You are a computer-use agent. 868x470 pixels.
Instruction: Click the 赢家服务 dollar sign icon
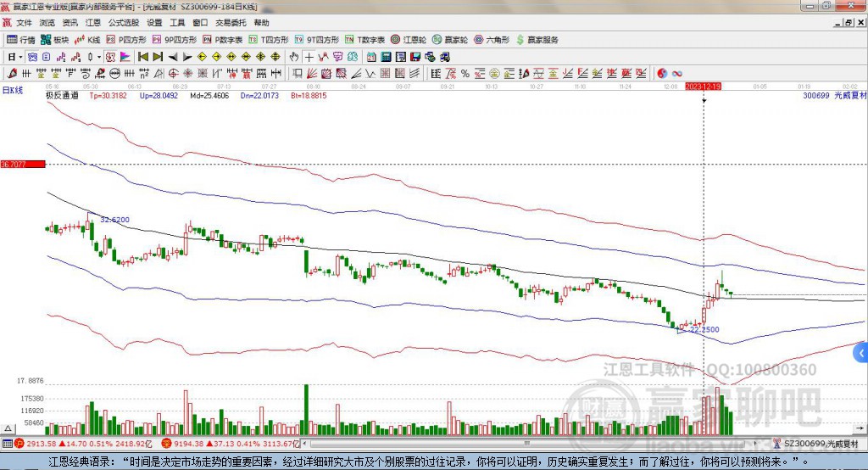pos(520,40)
